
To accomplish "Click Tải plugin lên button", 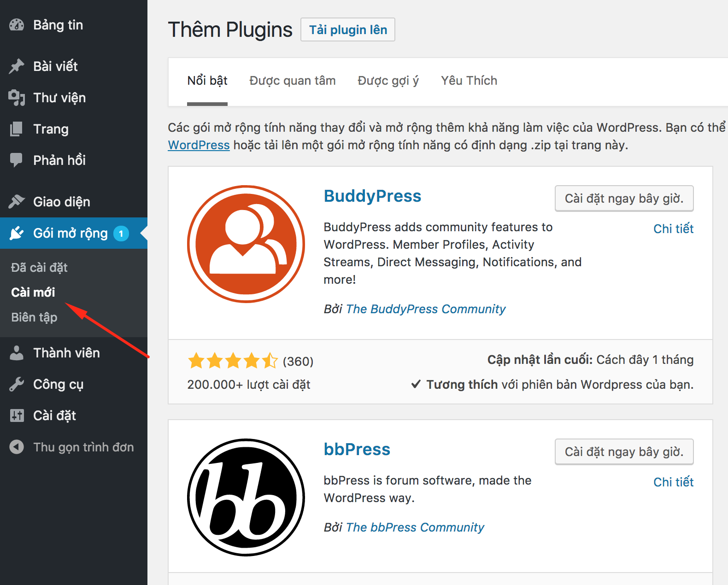I will (348, 29).
